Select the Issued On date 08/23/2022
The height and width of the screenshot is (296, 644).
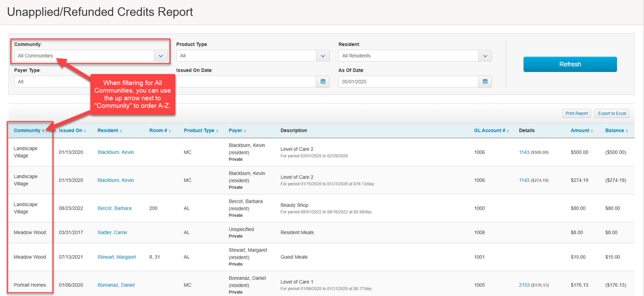point(71,208)
